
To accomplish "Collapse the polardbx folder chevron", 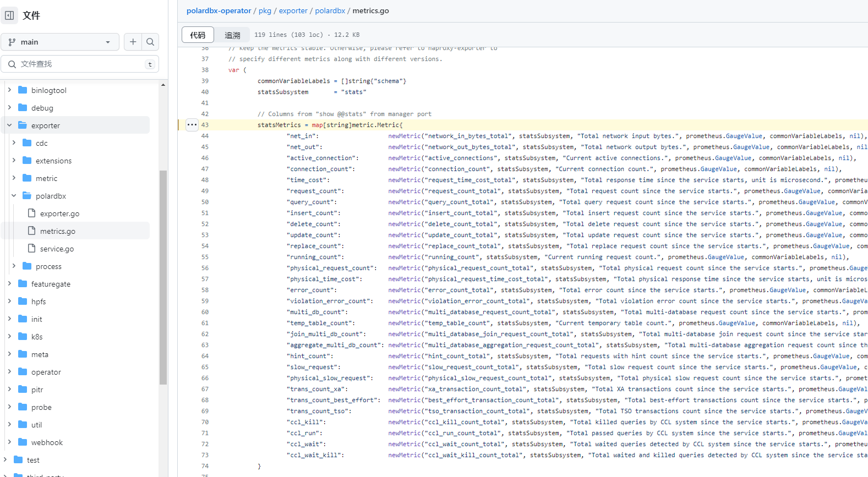I will coord(14,195).
